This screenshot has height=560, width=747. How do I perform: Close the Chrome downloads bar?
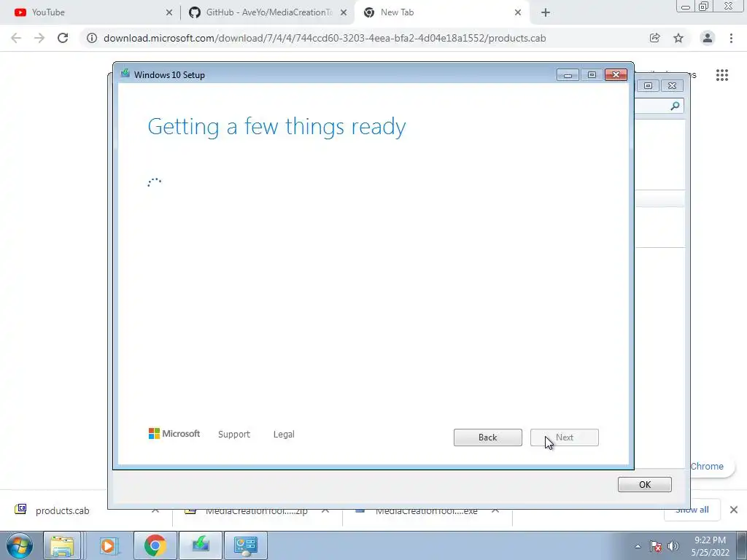(x=734, y=510)
